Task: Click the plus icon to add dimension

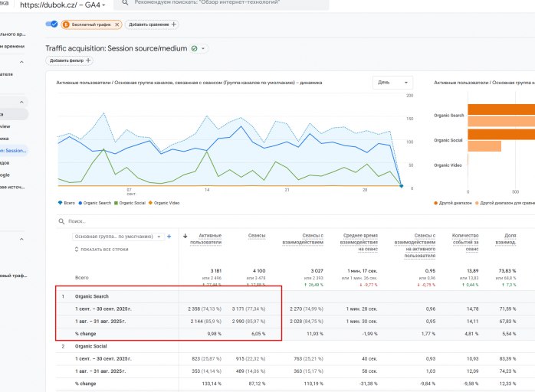Action: [169, 237]
